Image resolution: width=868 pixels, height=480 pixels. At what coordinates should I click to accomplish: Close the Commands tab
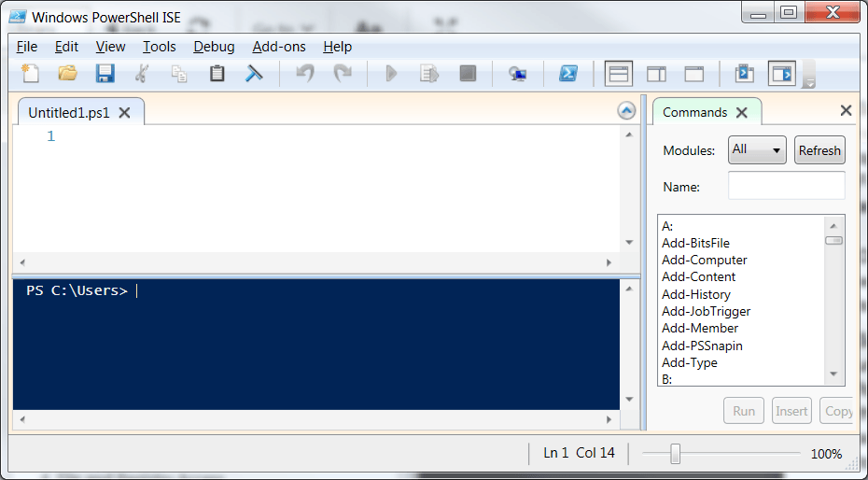(742, 113)
